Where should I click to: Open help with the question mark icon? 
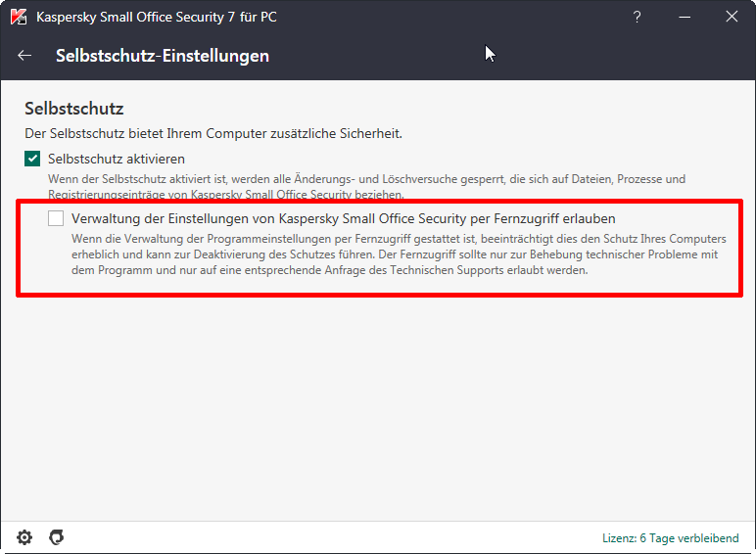(637, 17)
